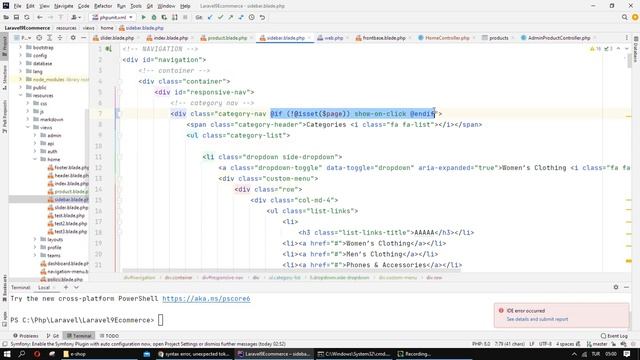Open the Problems tool window
This screenshot has width=640, height=360.
click(26, 336)
